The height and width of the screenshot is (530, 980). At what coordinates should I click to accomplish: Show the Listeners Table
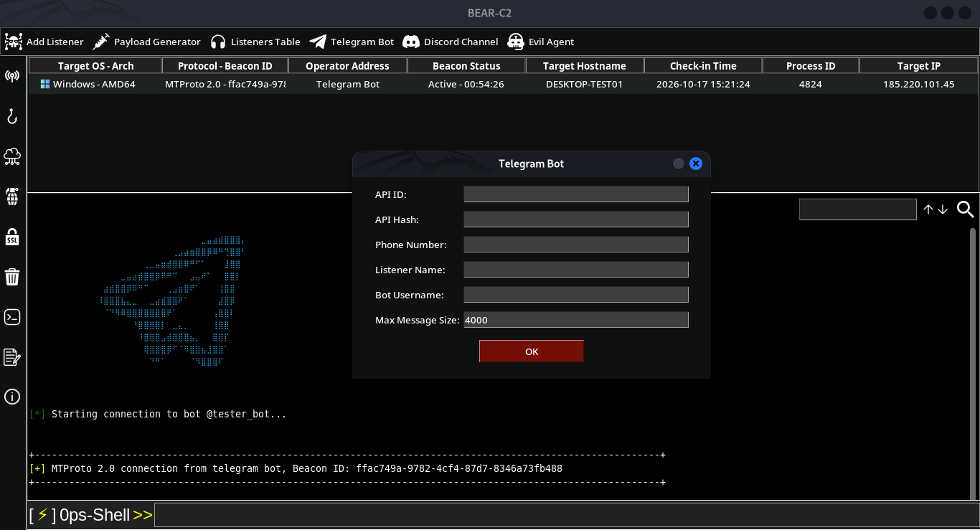click(x=255, y=42)
